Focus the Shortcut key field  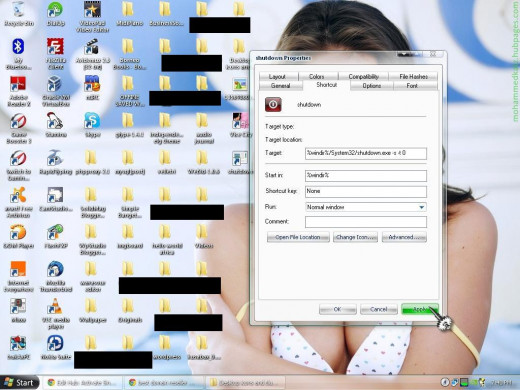(x=366, y=191)
